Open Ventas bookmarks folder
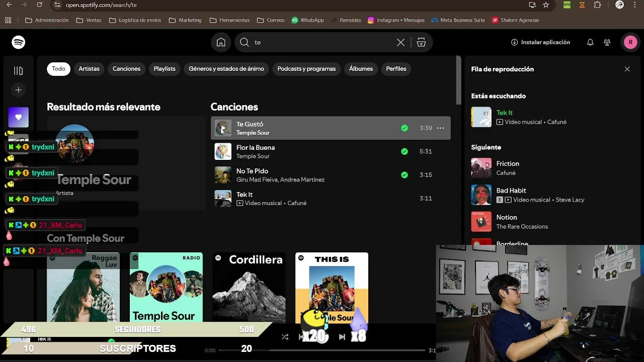 click(89, 20)
